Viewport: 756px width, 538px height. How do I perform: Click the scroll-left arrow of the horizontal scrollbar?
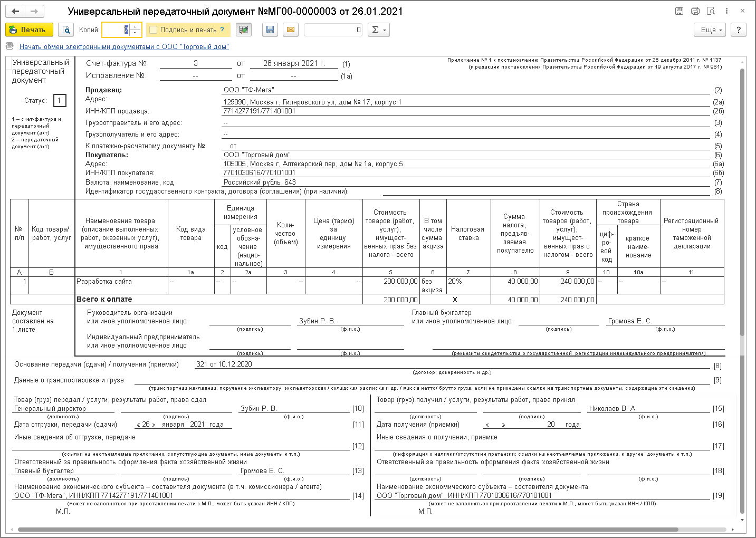(x=13, y=530)
